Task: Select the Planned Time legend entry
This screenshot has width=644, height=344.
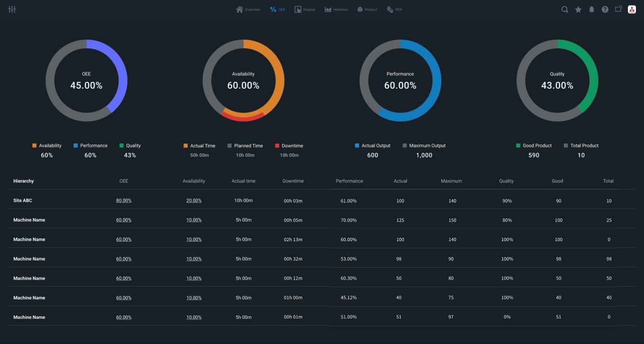Action: tap(245, 145)
